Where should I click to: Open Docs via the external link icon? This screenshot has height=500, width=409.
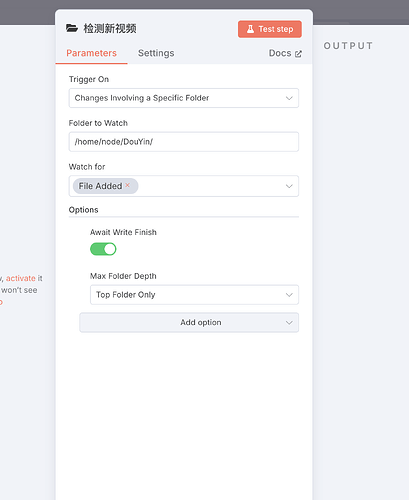pos(298,54)
